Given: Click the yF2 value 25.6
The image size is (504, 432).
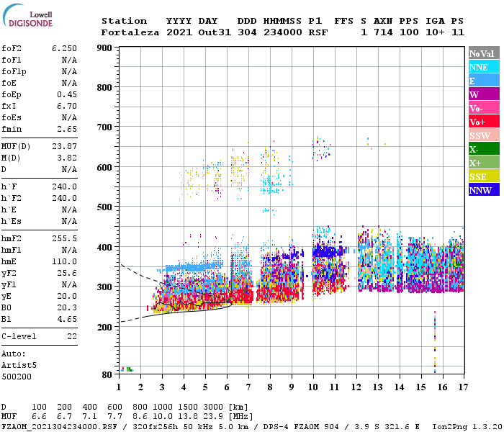Looking at the screenshot, I should point(67,273).
